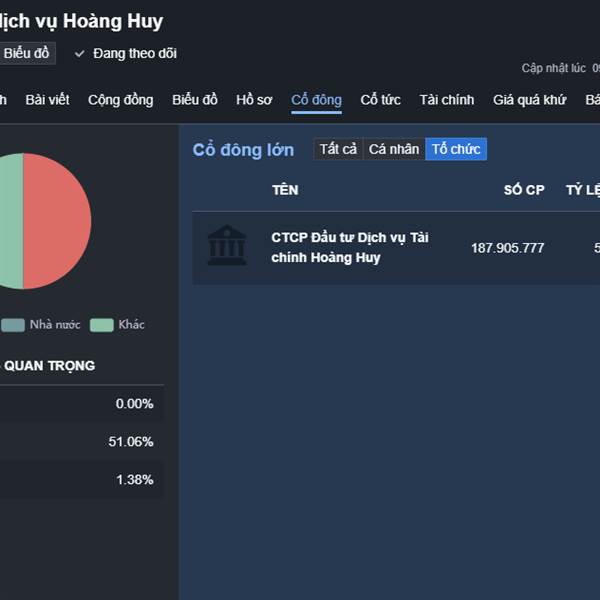The width and height of the screenshot is (600, 600).
Task: Open the Cộng đồng tab
Action: click(x=121, y=100)
